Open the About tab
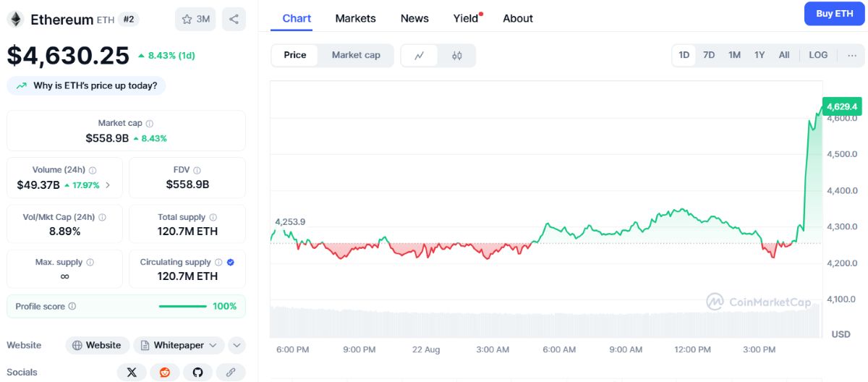The height and width of the screenshot is (382, 868). tap(518, 19)
